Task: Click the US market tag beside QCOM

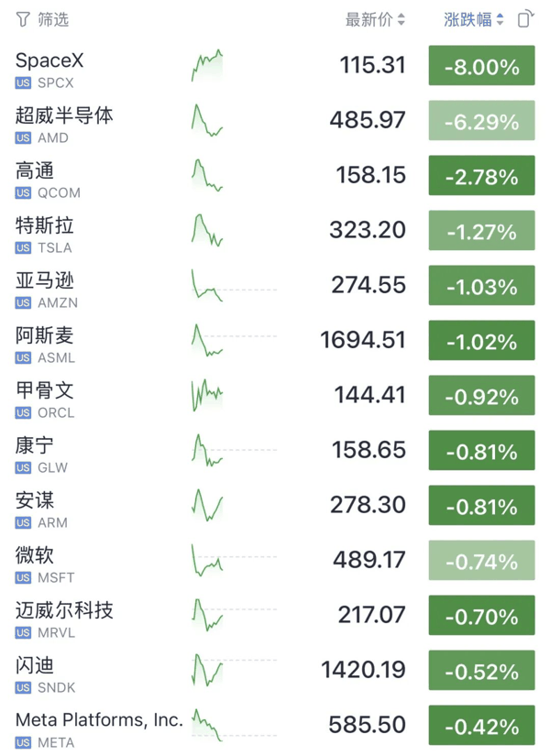Action: pos(23,192)
